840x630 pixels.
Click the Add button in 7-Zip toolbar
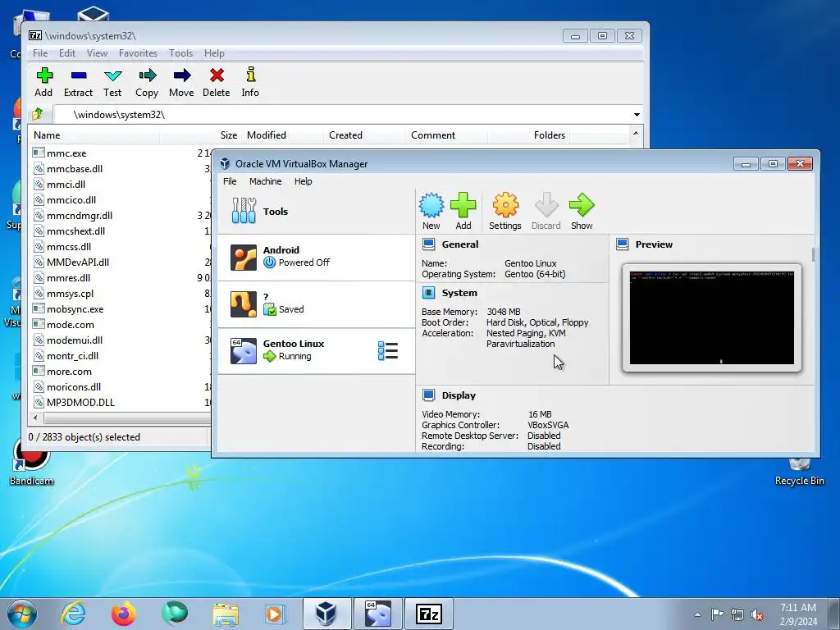click(43, 82)
